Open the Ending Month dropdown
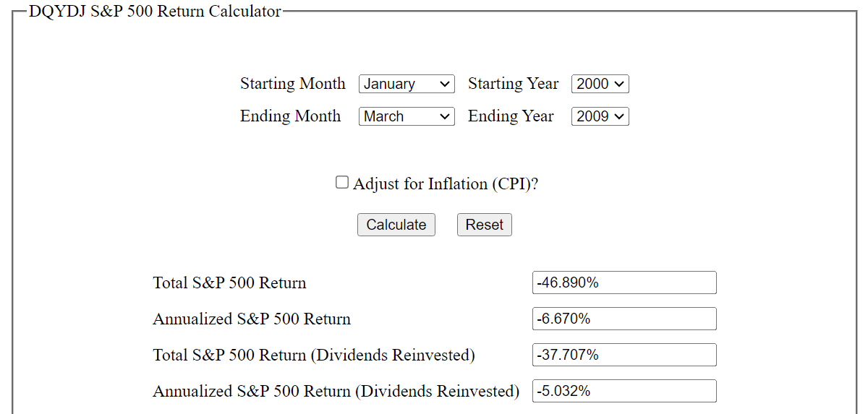This screenshot has width=868, height=414. coord(407,116)
